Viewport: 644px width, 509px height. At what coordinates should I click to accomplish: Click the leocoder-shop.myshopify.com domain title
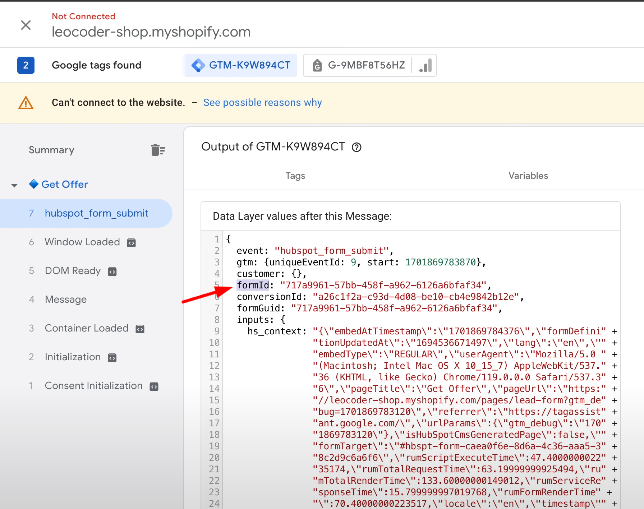[x=151, y=32]
